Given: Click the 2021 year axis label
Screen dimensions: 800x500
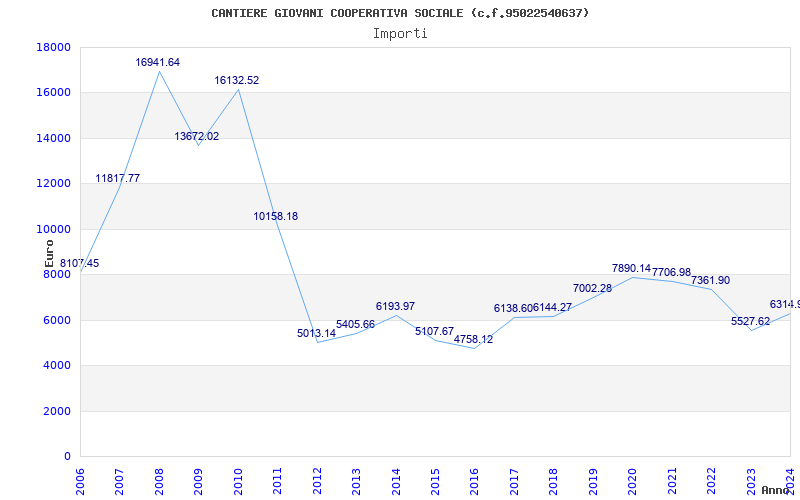Looking at the screenshot, I should 672,481.
